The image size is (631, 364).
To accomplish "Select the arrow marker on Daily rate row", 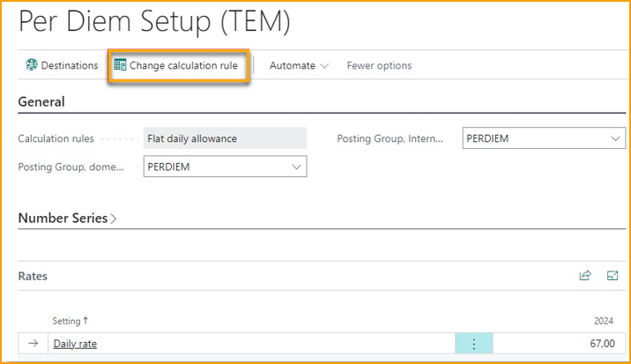I will pos(33,344).
